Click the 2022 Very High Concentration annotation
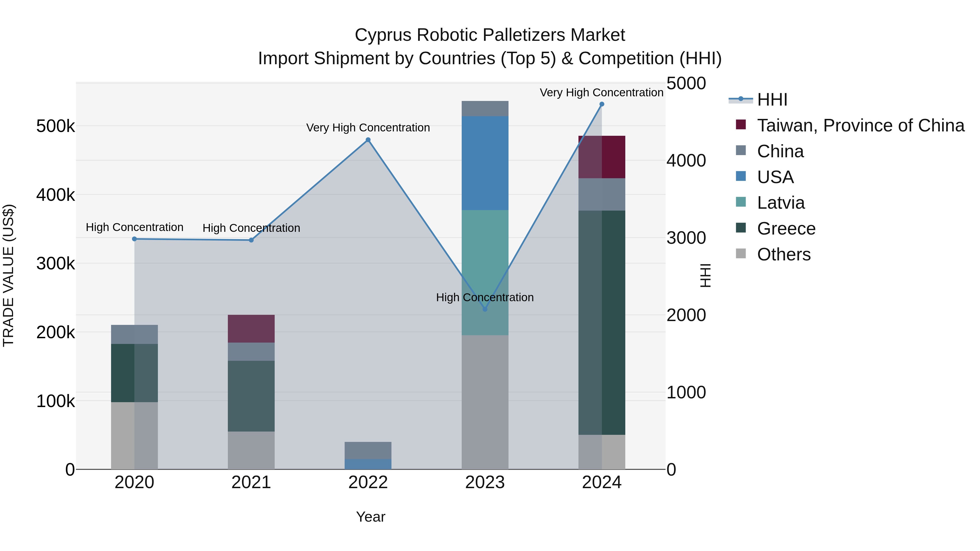Screen dimensions: 980x551 368,128
